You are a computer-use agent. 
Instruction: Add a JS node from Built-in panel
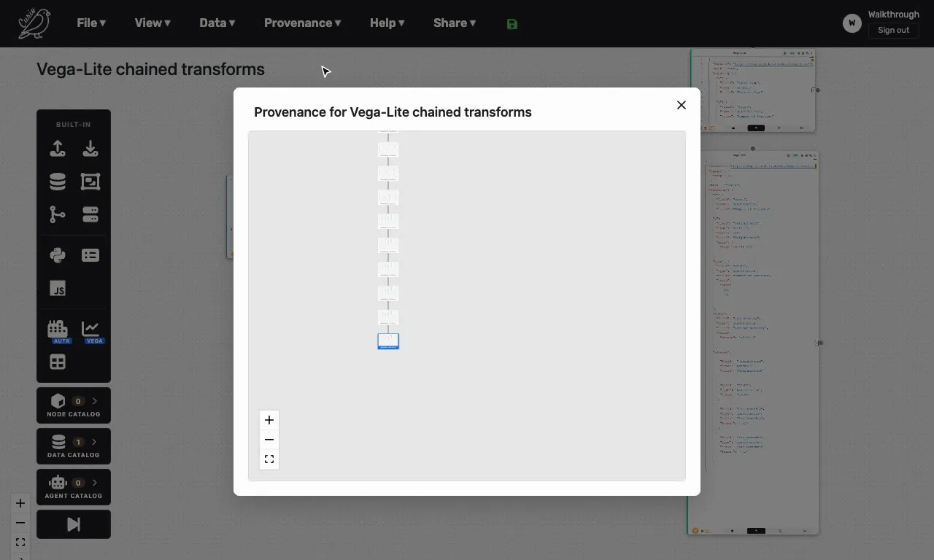tap(58, 289)
